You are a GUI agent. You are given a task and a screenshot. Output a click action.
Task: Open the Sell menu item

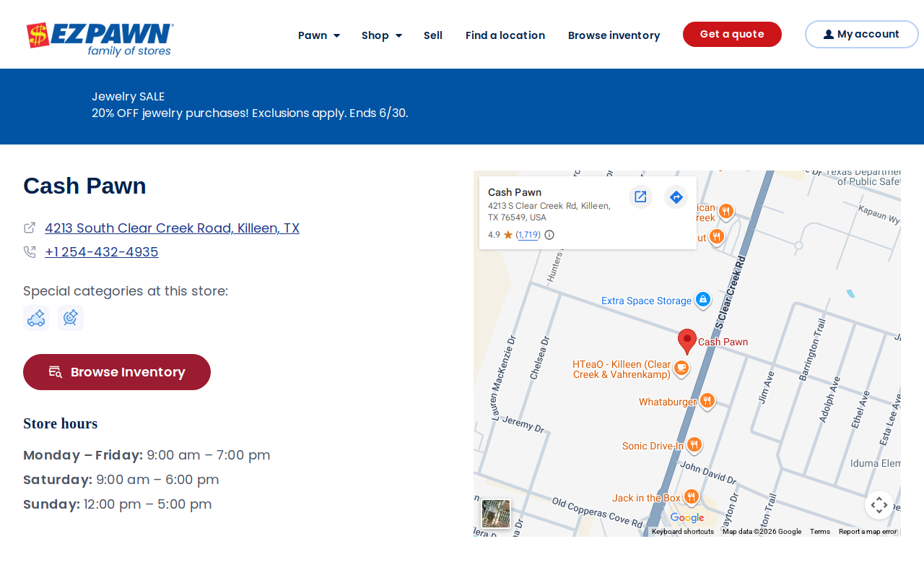point(433,35)
